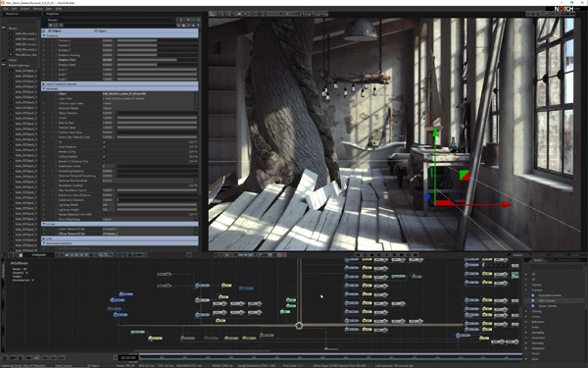
Task: Select Orbit Camera node type
Action: click(x=547, y=301)
